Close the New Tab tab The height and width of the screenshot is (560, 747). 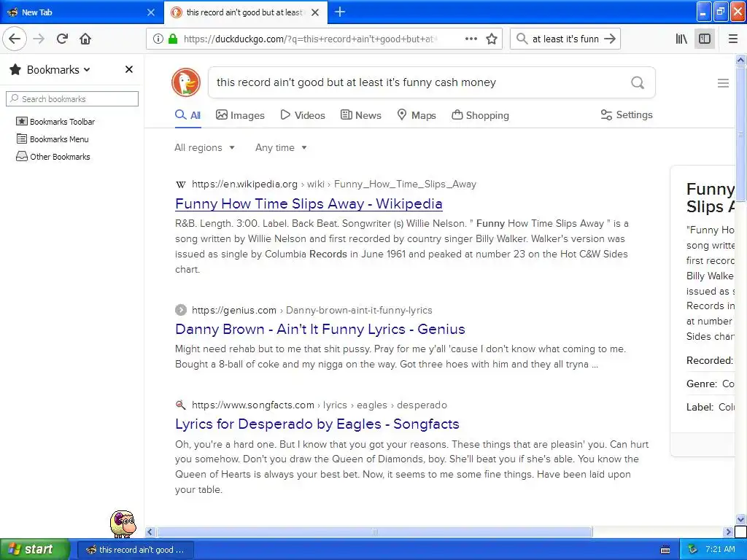[x=150, y=12]
